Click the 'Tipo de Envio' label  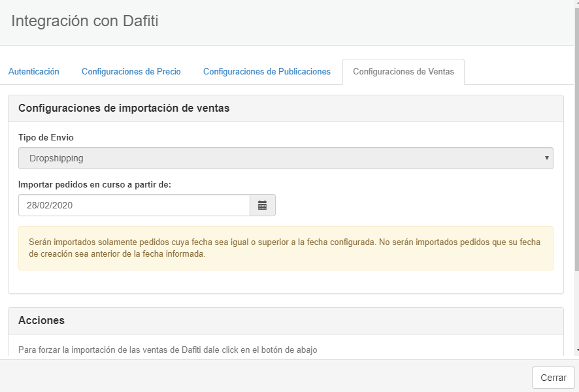(x=46, y=137)
